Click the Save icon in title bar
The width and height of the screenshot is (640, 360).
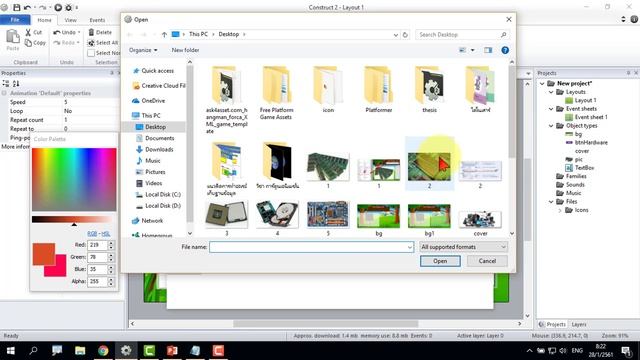pos(17,7)
